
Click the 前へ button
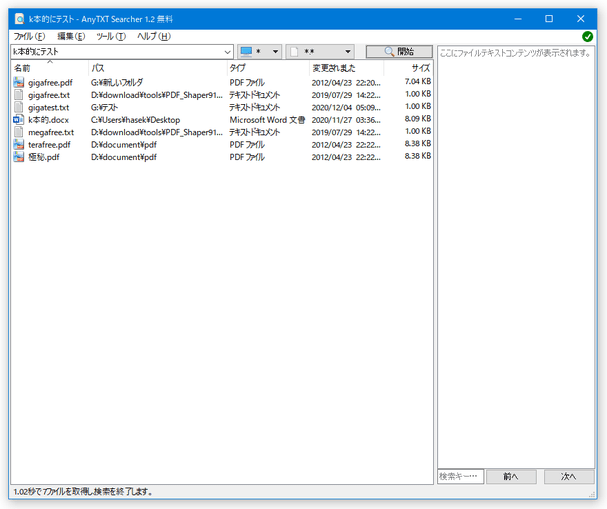point(511,476)
